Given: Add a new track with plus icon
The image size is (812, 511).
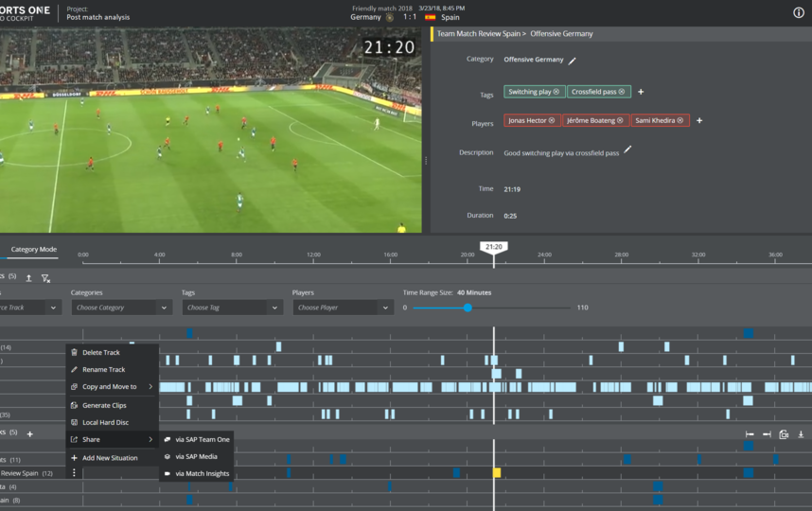Looking at the screenshot, I should pyautogui.click(x=30, y=433).
